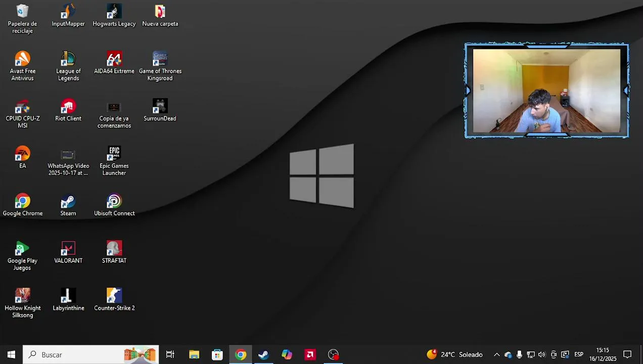Open the round taskbar app with red dot
This screenshot has width=643, height=364.
point(333,354)
